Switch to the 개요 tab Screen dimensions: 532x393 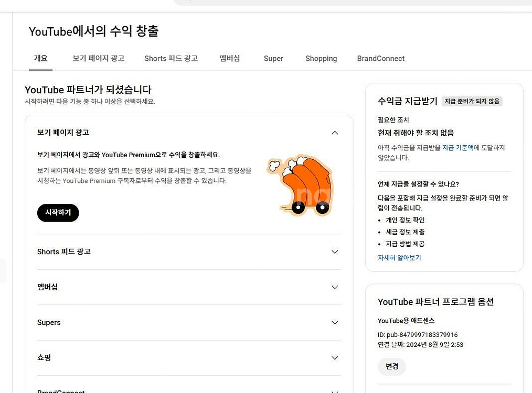click(40, 58)
